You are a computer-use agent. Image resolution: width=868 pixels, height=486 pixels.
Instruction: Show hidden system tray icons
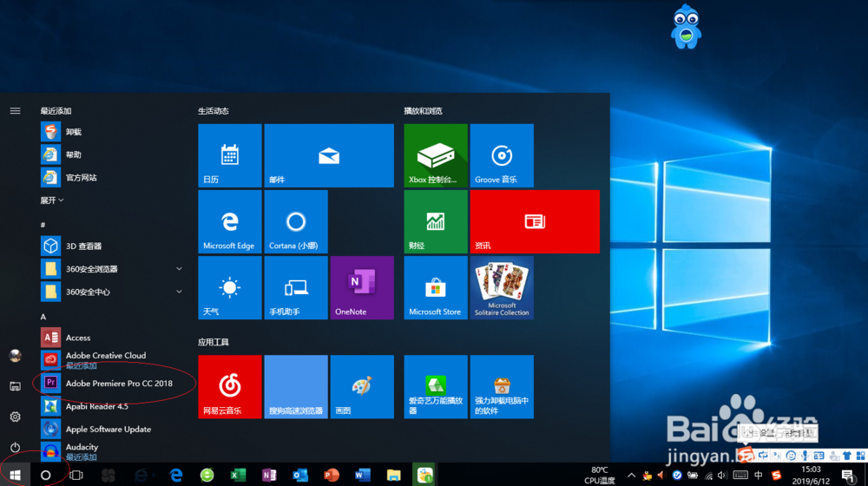[631, 475]
